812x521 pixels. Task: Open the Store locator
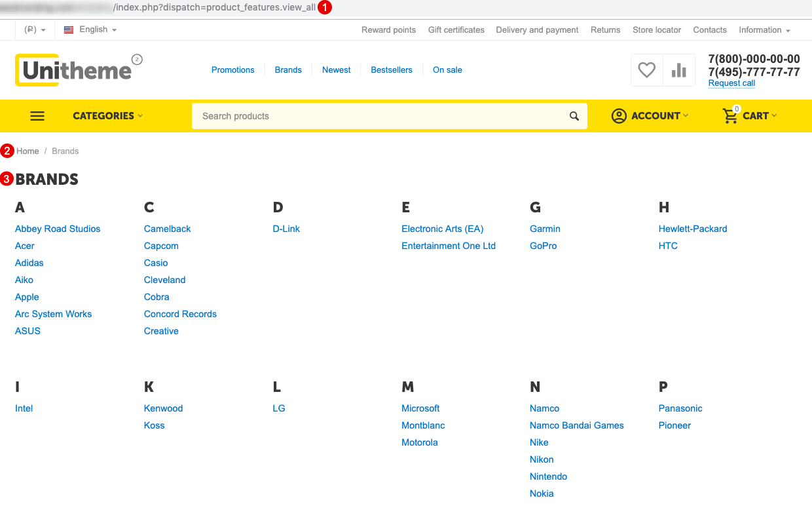click(x=657, y=29)
